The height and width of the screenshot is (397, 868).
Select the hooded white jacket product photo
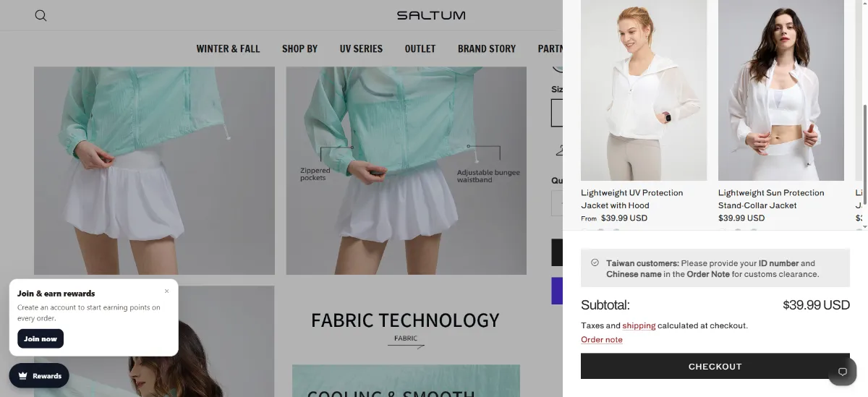point(644,90)
